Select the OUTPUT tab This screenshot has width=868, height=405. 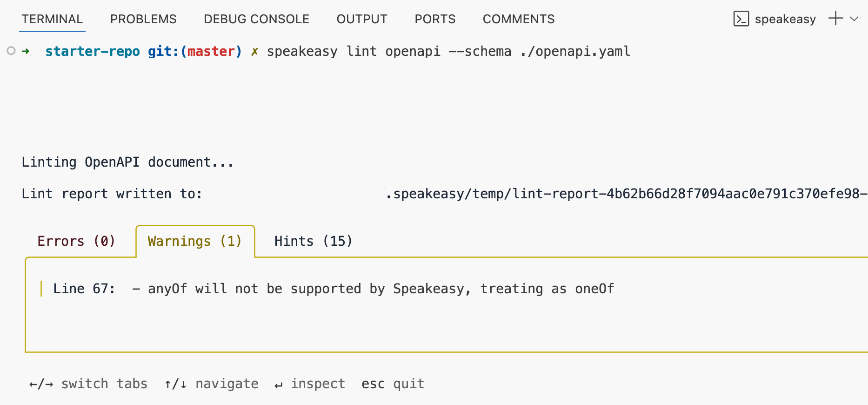(362, 19)
